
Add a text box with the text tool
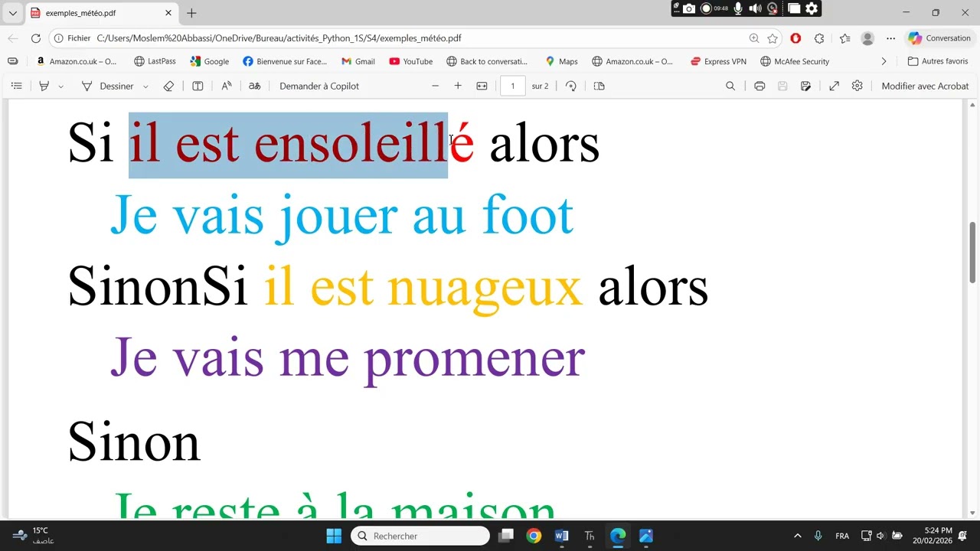198,86
